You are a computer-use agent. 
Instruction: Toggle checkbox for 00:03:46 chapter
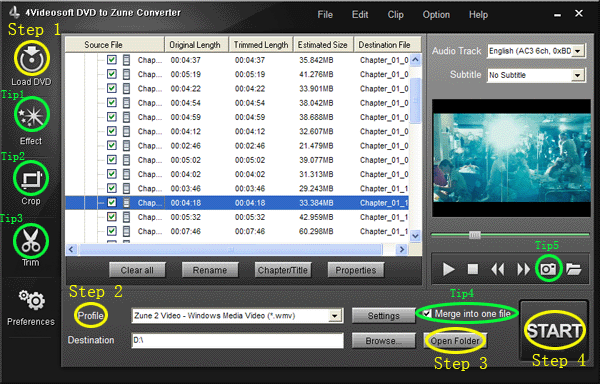112,188
